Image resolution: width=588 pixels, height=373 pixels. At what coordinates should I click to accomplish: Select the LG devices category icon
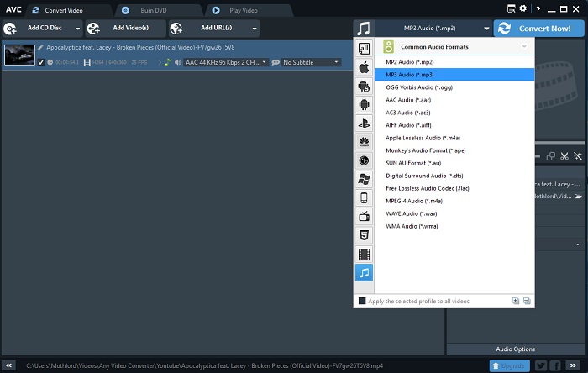364,160
